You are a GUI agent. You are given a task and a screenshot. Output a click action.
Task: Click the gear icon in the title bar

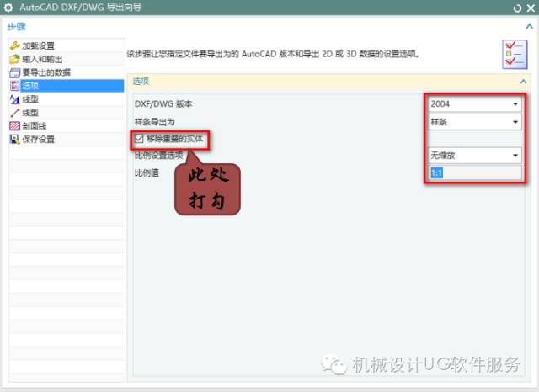8,8
